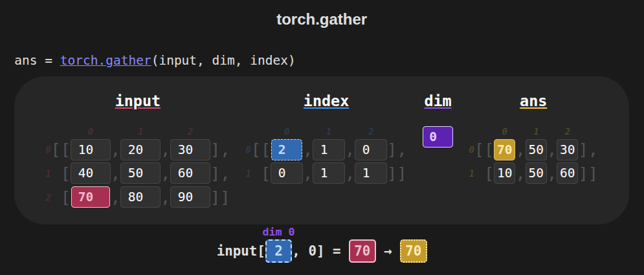This screenshot has width=644, height=275.
Task: Select the purple dim value box
Action: [438, 137]
